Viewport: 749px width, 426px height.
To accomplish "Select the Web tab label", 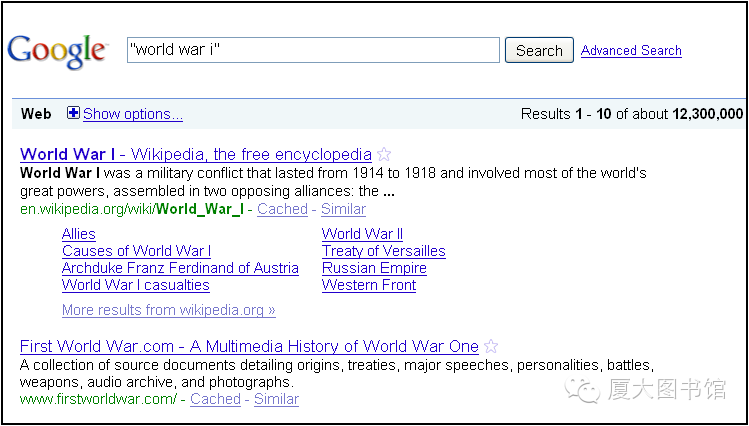I will tap(36, 114).
